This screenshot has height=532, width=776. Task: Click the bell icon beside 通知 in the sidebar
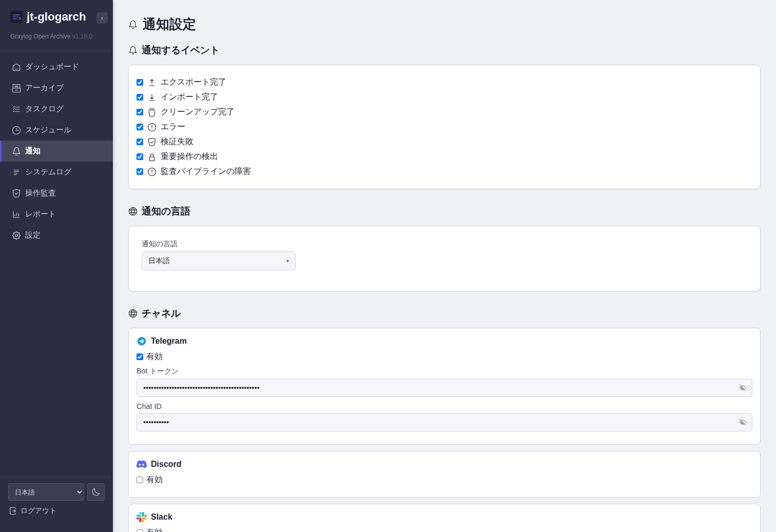point(16,151)
